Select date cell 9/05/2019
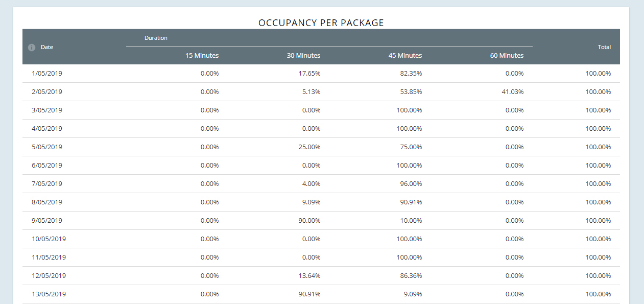 click(47, 221)
